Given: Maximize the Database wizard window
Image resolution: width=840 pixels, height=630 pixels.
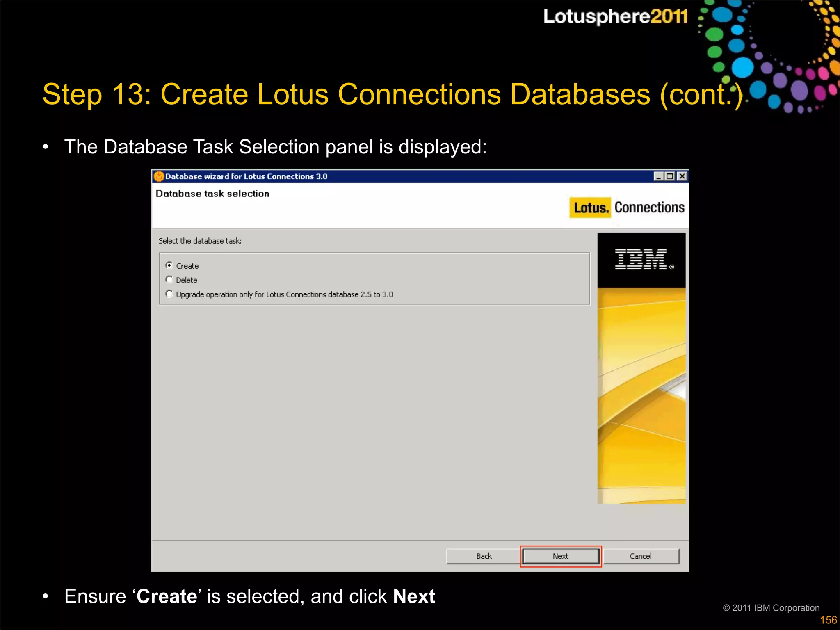Looking at the screenshot, I should click(670, 176).
